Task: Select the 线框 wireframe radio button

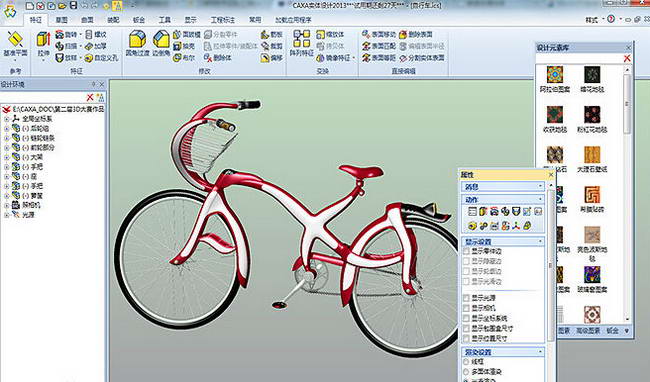Action: (466, 362)
